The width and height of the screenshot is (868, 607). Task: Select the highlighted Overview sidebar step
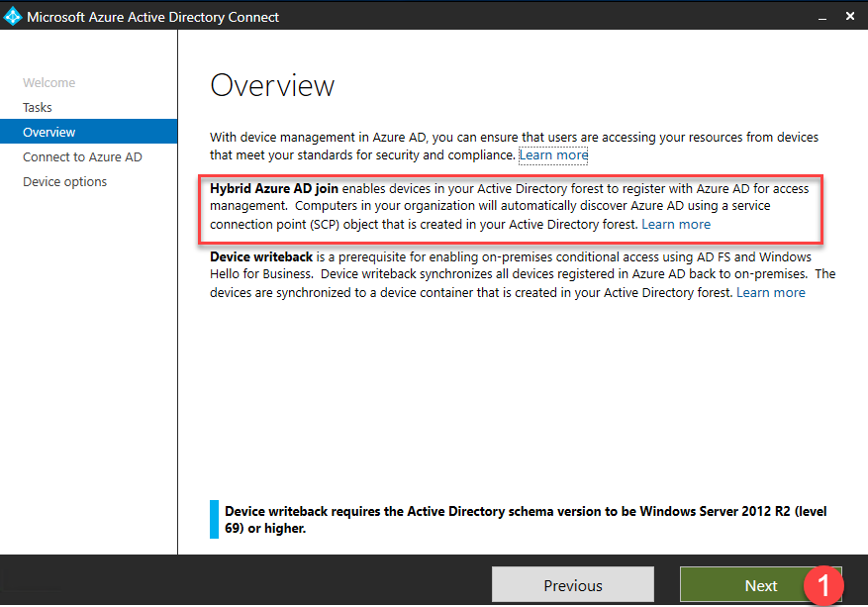pyautogui.click(x=49, y=133)
